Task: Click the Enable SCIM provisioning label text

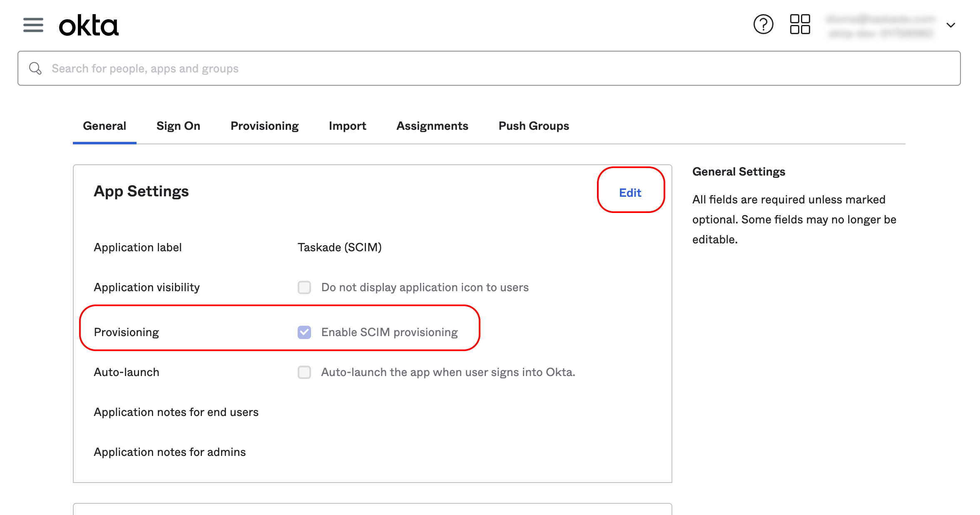Action: [x=389, y=332]
